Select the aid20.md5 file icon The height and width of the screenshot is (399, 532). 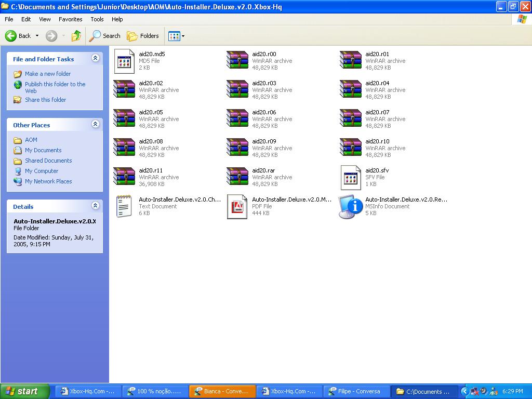124,61
